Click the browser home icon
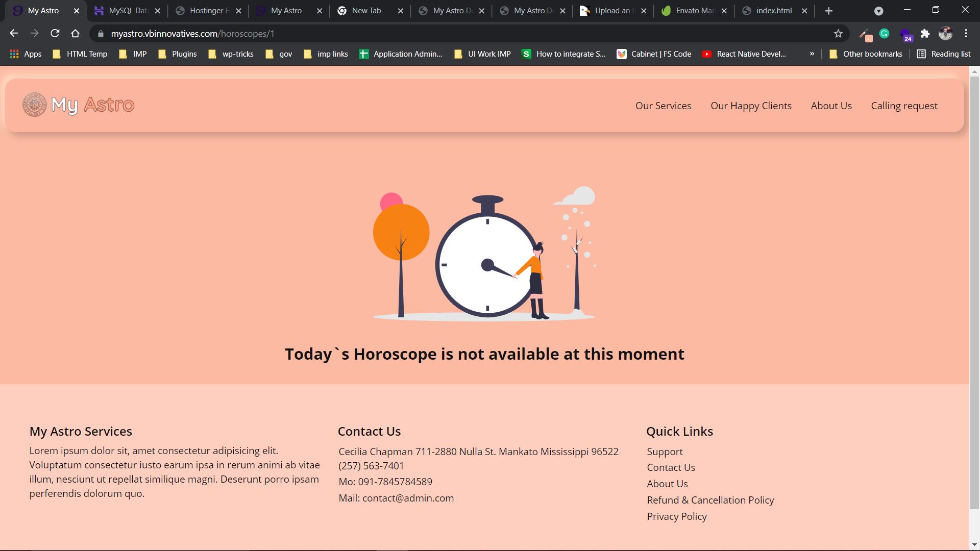The image size is (980, 551). [x=76, y=34]
